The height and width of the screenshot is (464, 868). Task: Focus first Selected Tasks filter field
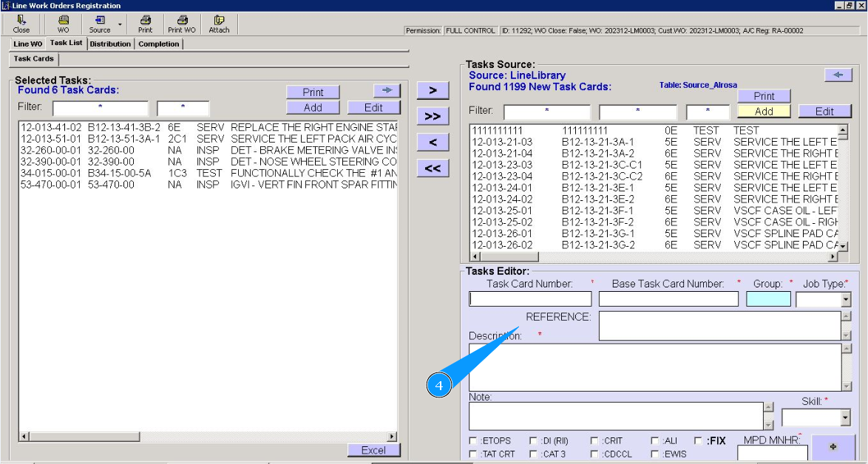pyautogui.click(x=101, y=108)
